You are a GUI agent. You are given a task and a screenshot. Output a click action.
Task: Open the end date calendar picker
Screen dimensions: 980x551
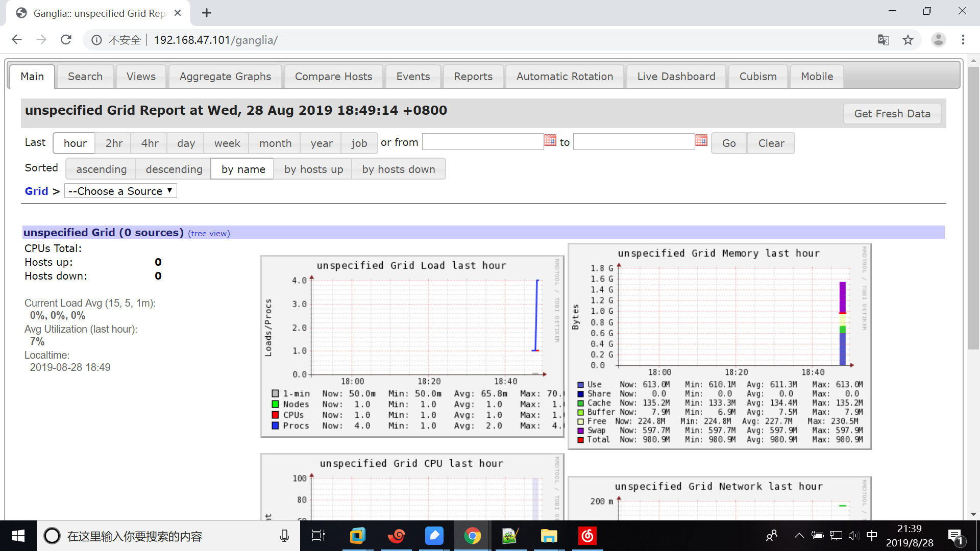coord(701,141)
